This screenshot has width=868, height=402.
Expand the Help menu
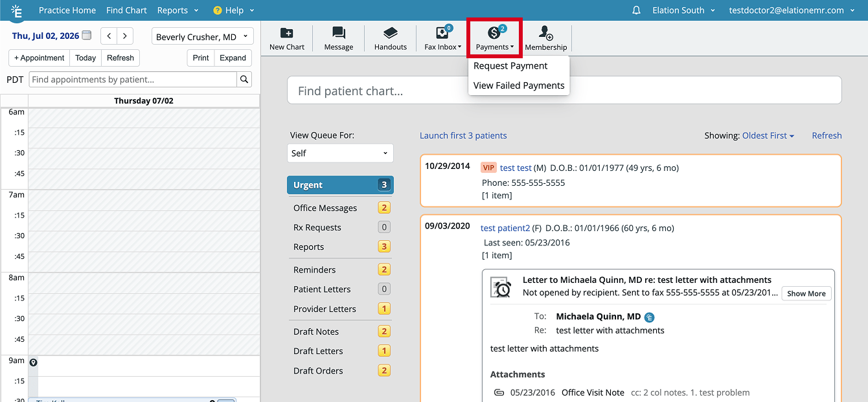tap(234, 10)
